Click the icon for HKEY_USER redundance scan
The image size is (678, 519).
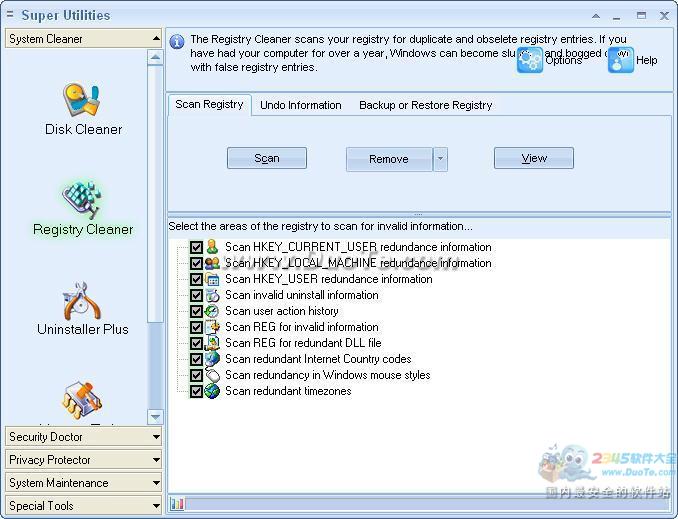(212, 279)
